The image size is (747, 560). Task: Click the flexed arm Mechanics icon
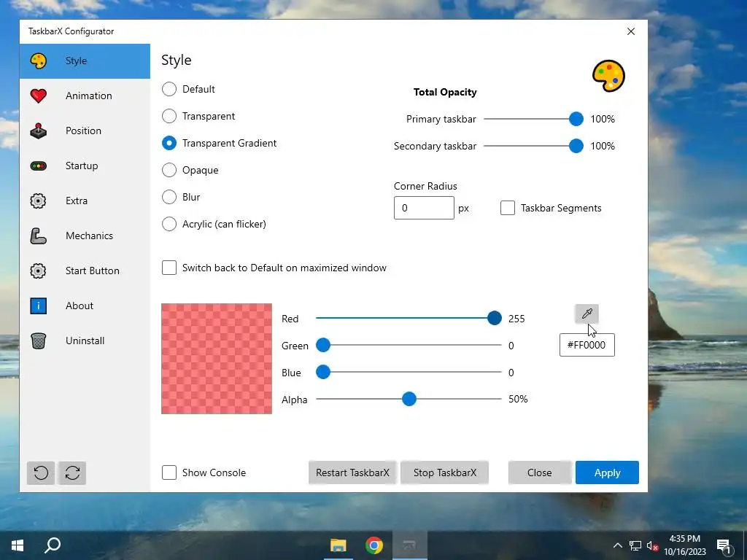tap(38, 236)
